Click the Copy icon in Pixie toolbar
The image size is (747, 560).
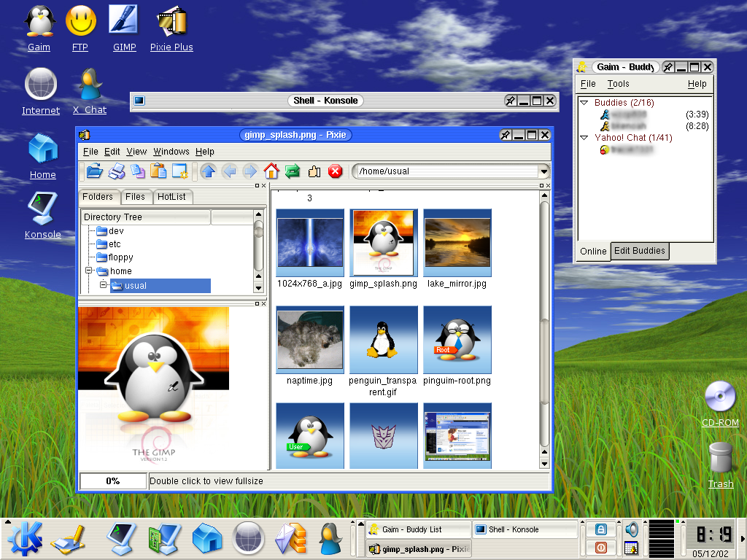[x=138, y=171]
